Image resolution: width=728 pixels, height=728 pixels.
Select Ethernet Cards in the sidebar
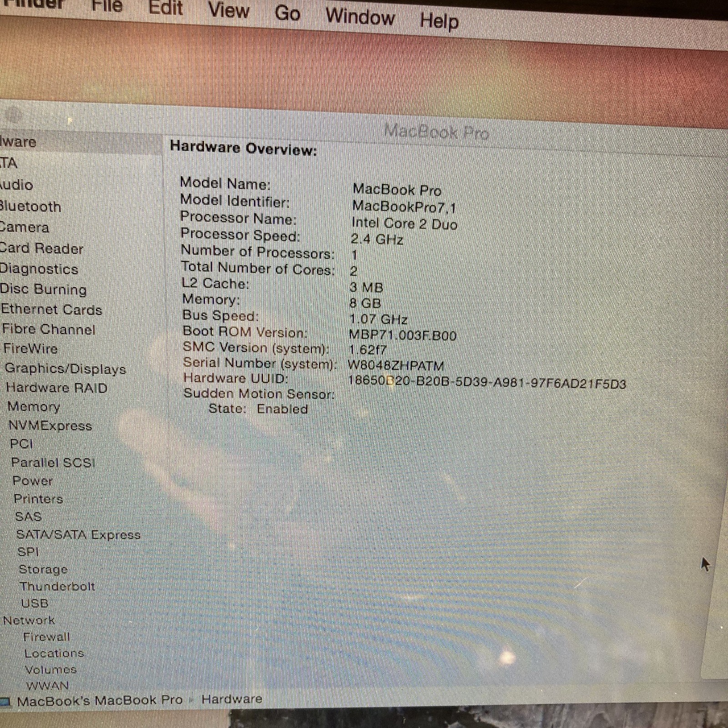click(x=51, y=309)
